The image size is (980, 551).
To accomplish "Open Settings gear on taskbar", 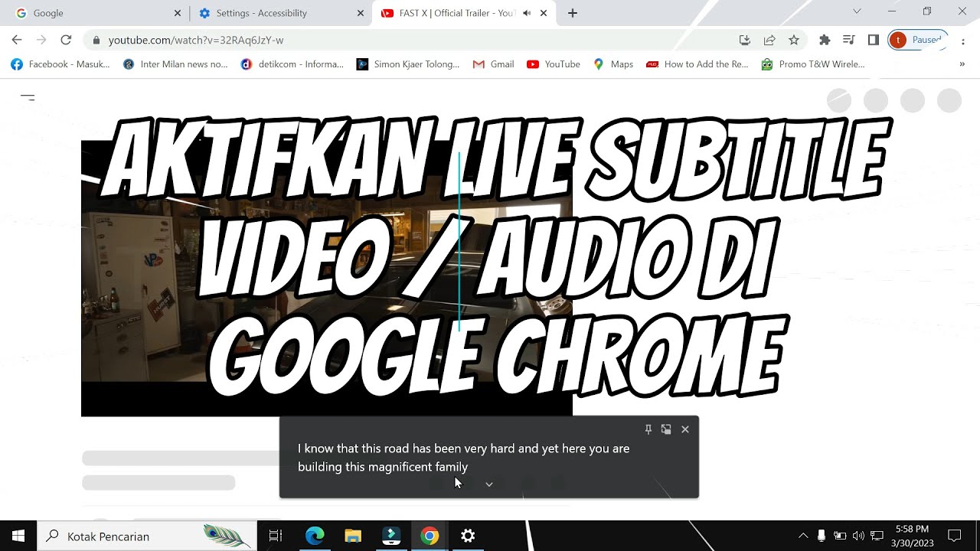I will 468,536.
